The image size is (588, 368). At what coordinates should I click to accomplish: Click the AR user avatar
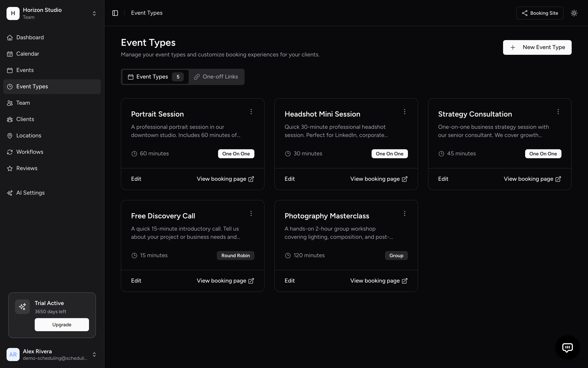click(13, 354)
